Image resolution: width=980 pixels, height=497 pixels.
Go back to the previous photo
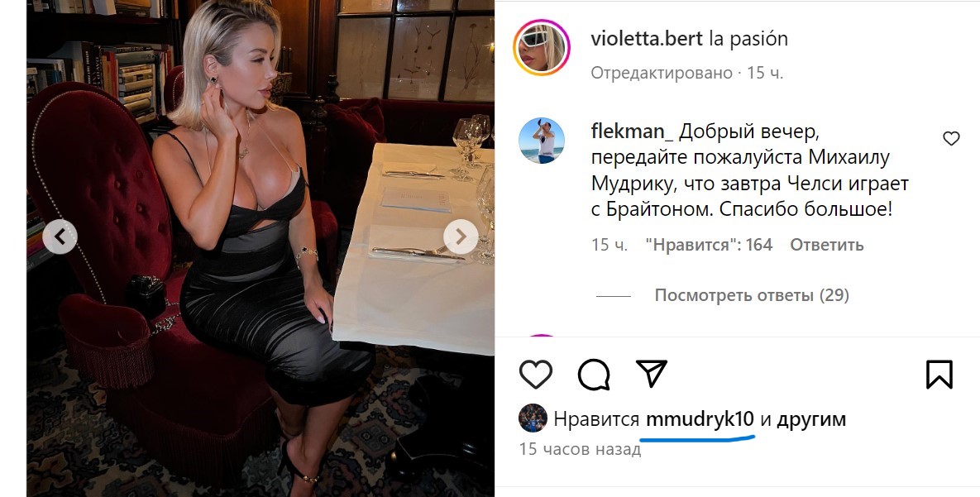point(60,237)
